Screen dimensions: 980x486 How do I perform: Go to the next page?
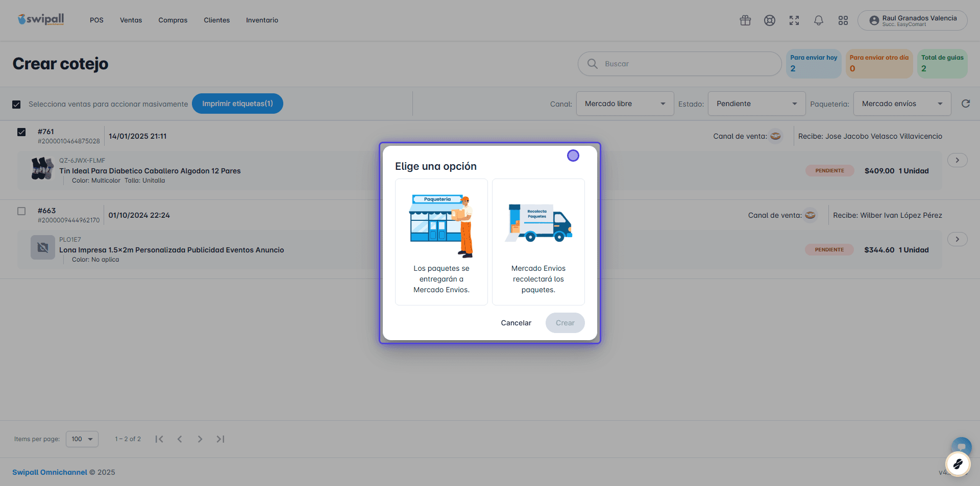[x=200, y=439]
